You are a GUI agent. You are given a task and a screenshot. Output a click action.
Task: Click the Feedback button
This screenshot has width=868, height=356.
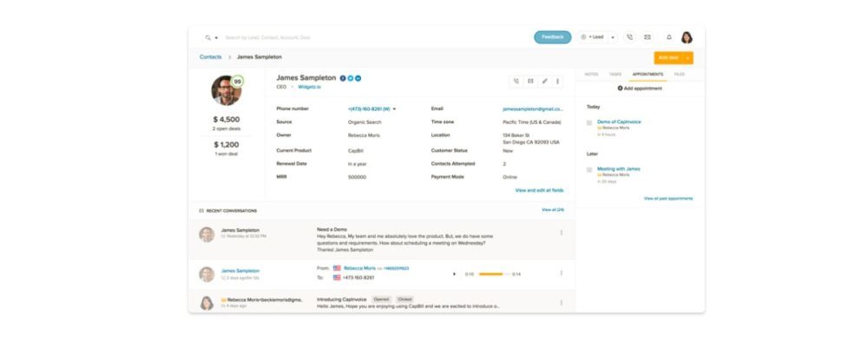click(552, 37)
